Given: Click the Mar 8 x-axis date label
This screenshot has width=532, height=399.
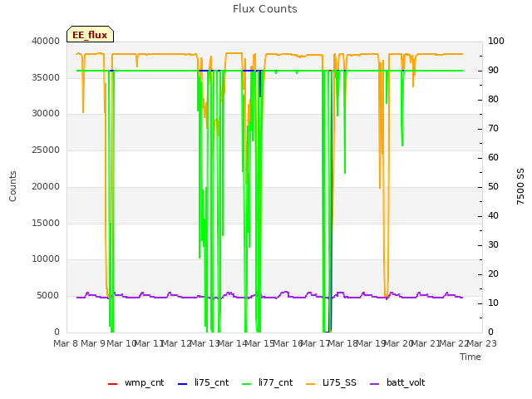Looking at the screenshot, I should [66, 343].
